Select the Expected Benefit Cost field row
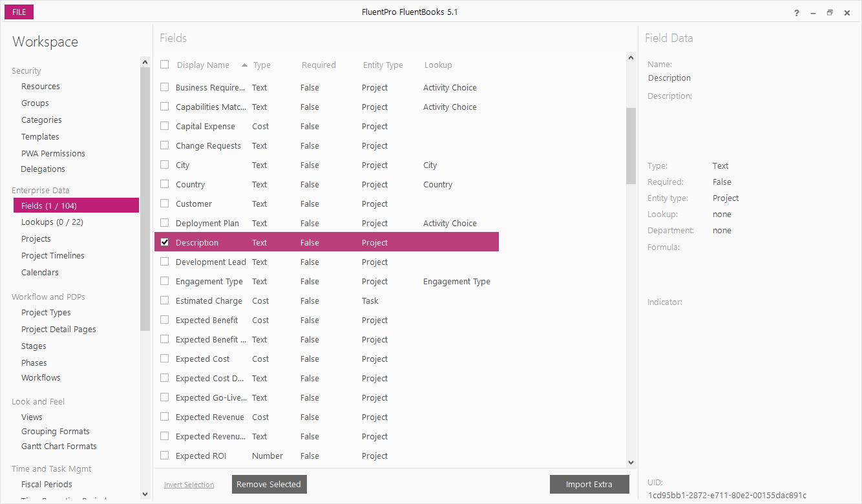 coord(326,320)
